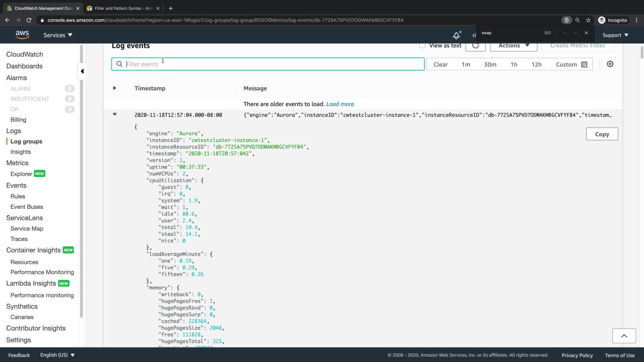The image size is (644, 362).
Task: Bookmark page with the star icon
Action: click(588, 20)
